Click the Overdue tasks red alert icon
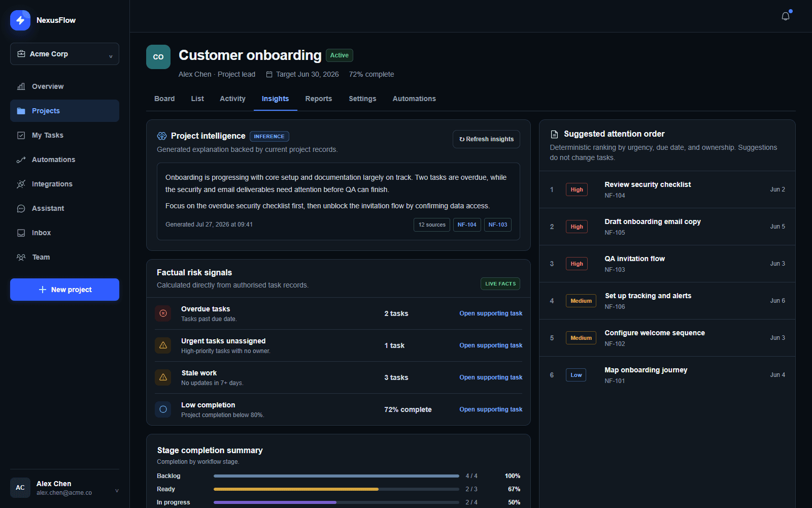The image size is (812, 508). pos(163,313)
